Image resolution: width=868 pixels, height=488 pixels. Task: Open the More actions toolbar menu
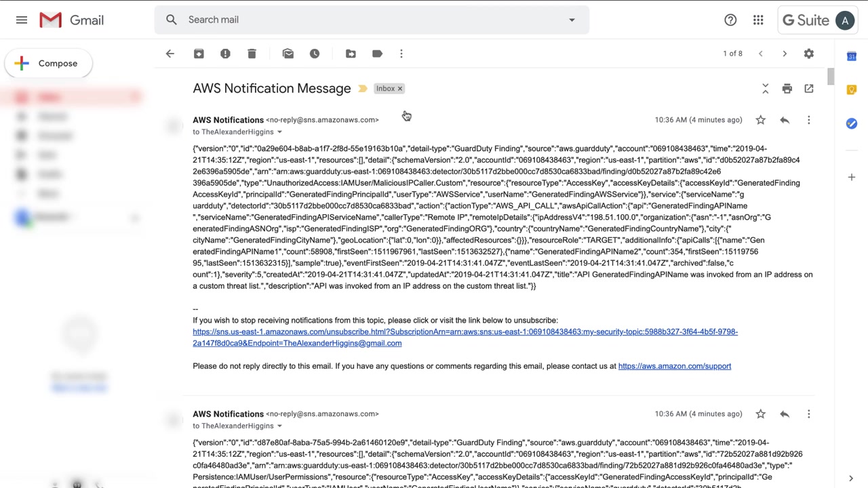(x=401, y=54)
